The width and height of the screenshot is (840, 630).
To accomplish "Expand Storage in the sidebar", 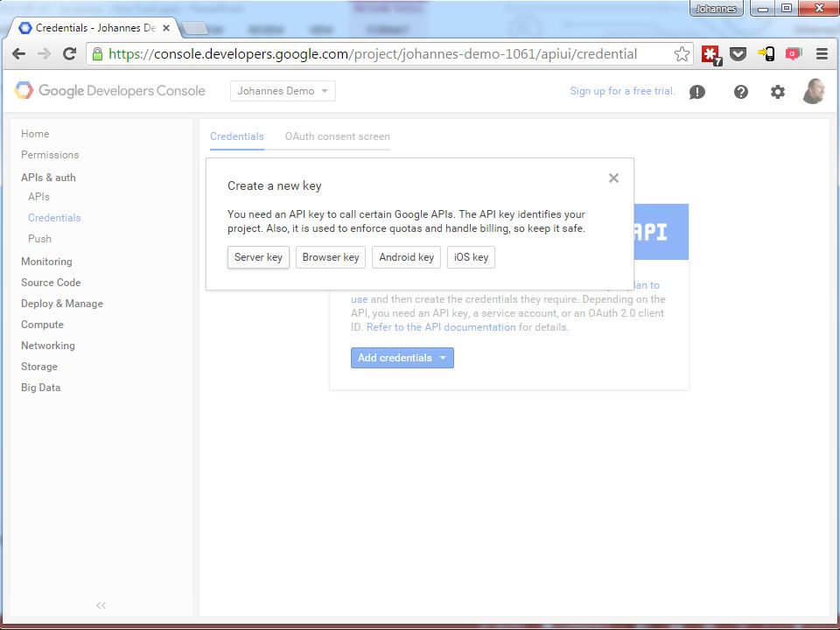I will [x=39, y=367].
